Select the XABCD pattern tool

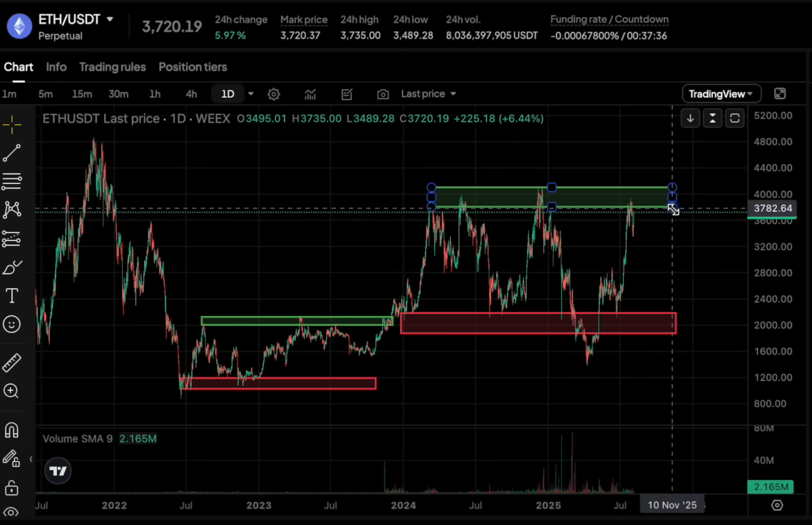click(11, 210)
